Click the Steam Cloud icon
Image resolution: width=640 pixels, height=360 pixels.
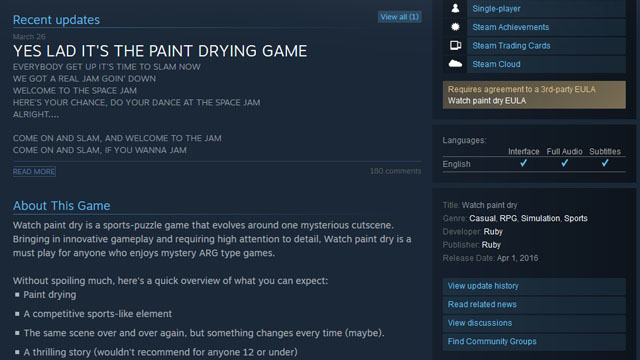click(x=455, y=64)
